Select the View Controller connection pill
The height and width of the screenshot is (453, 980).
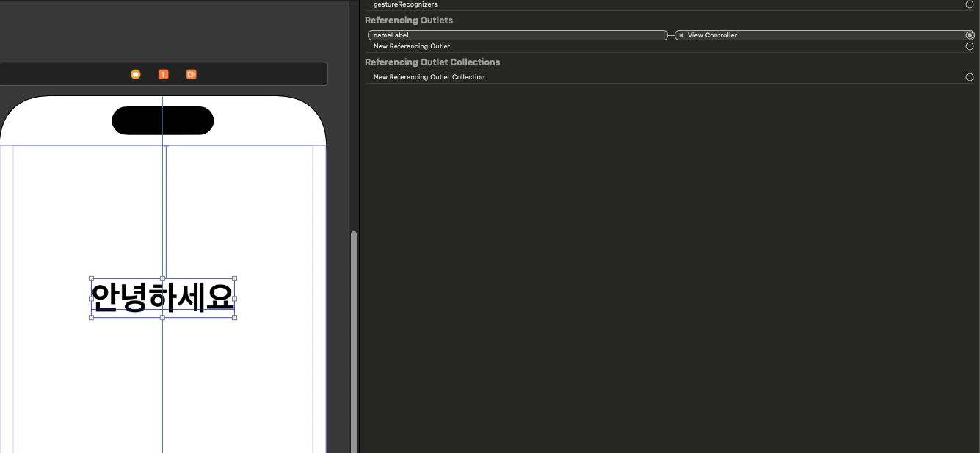click(824, 35)
